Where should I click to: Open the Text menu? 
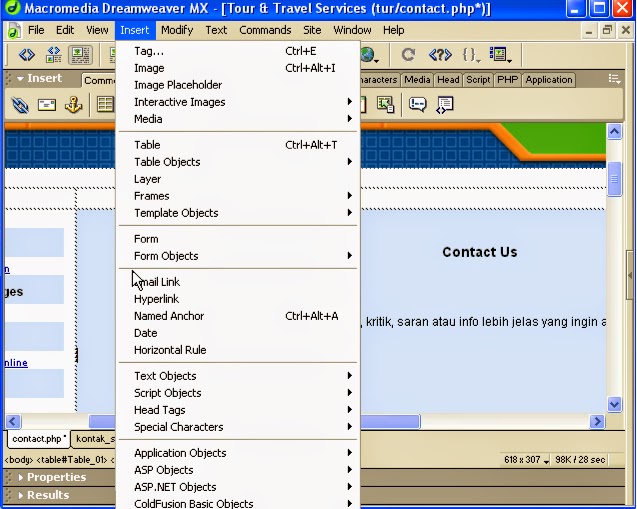pyautogui.click(x=216, y=30)
